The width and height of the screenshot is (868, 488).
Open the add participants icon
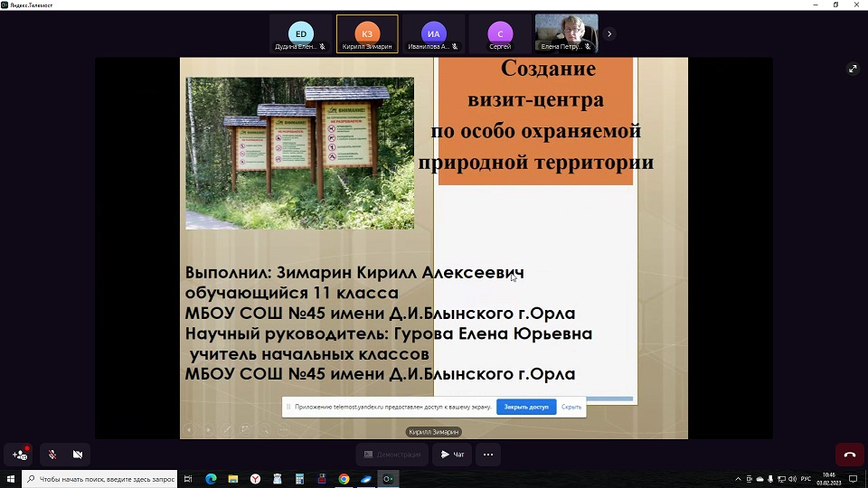point(20,455)
